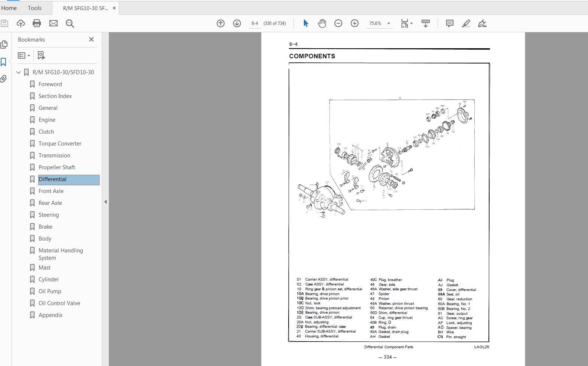Open the Section Index bookmark

pos(55,96)
